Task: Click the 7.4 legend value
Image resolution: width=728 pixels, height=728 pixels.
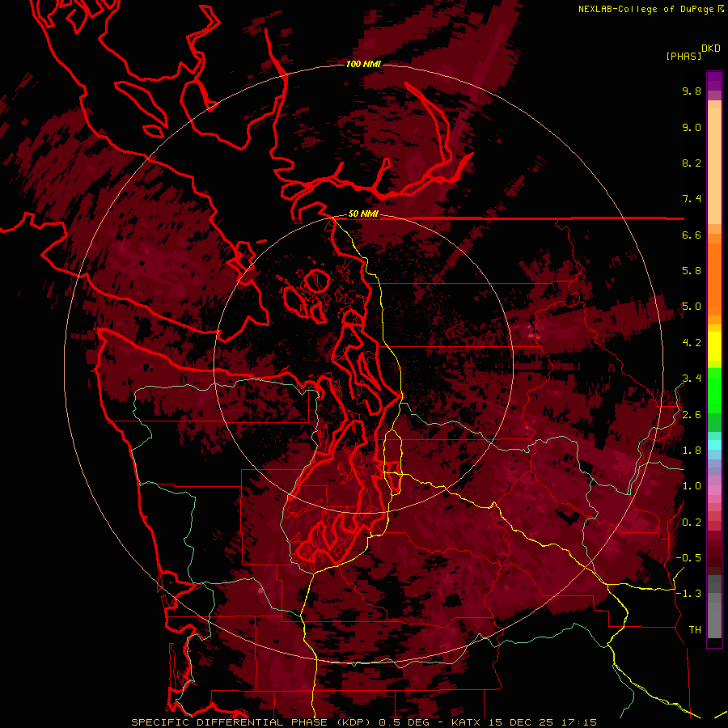Action: pos(692,199)
